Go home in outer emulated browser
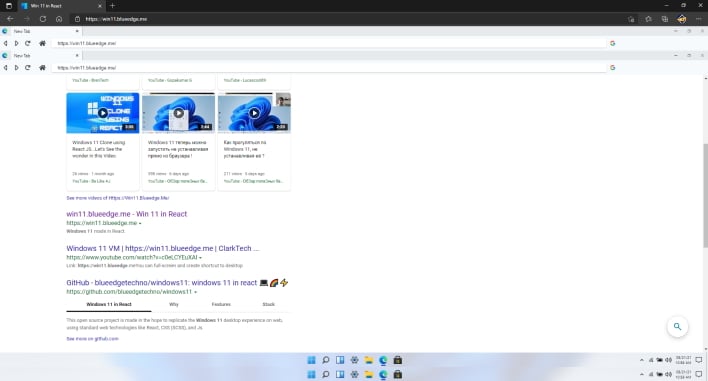708x381 pixels. 42,43
